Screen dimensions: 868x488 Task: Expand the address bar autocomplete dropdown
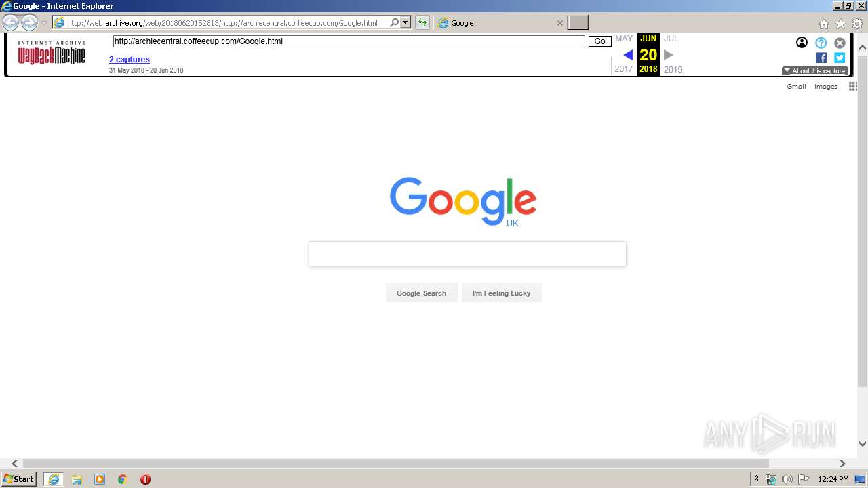(406, 23)
